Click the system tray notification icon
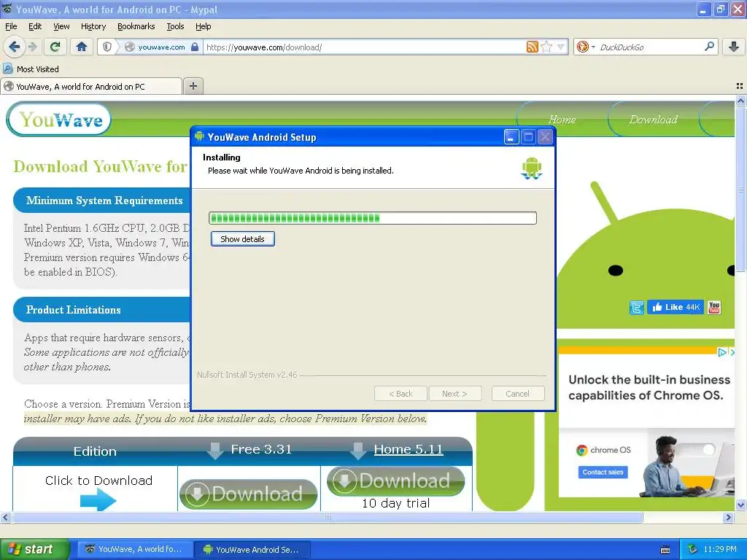747x560 pixels. pos(693,550)
